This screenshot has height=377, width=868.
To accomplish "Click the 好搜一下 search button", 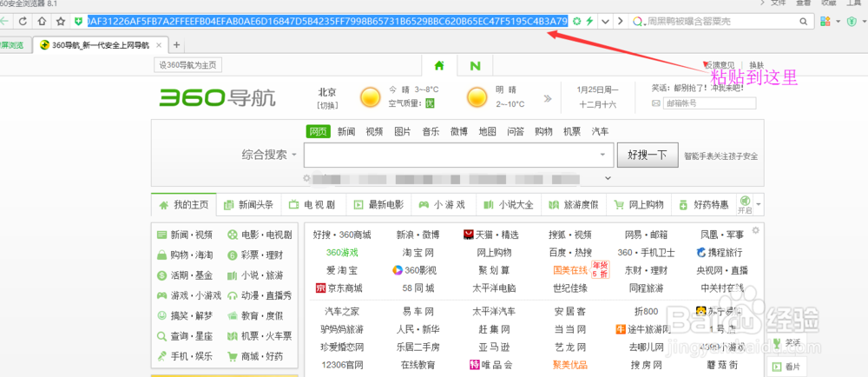I will pos(648,155).
